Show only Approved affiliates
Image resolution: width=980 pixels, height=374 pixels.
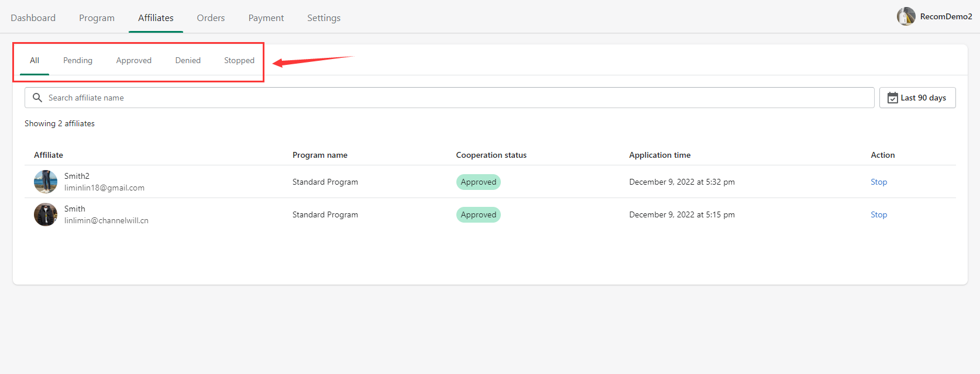tap(133, 60)
